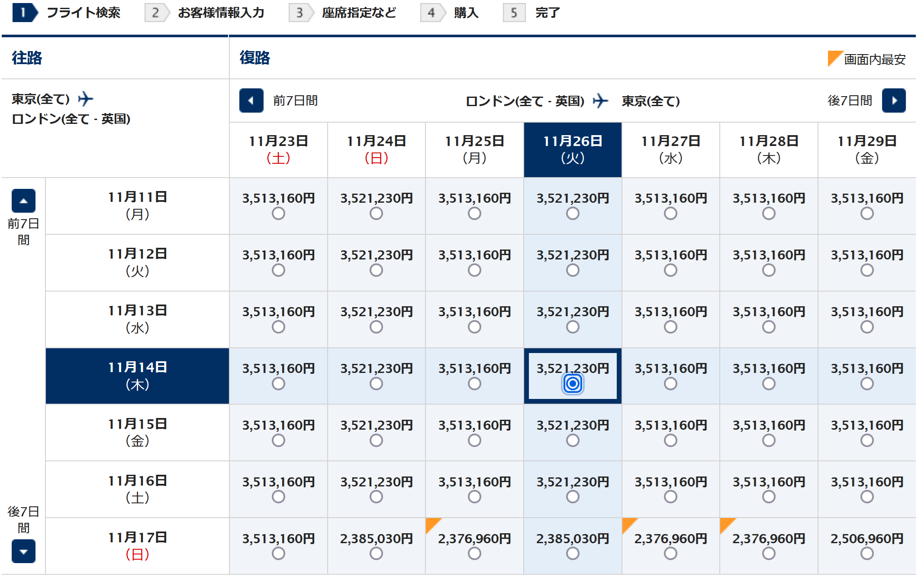Click selected radio for Nov 14 and Nov 26
The width and height of the screenshot is (924, 580).
(573, 383)
